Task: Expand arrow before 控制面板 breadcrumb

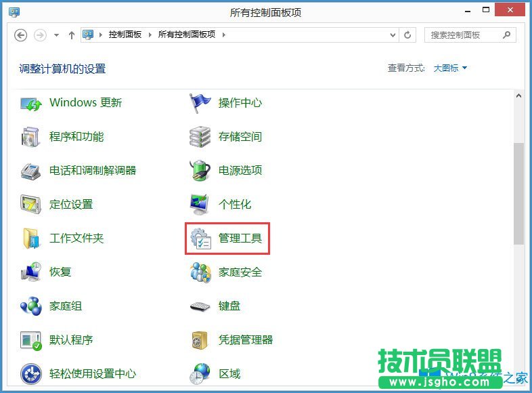Action: tap(101, 35)
